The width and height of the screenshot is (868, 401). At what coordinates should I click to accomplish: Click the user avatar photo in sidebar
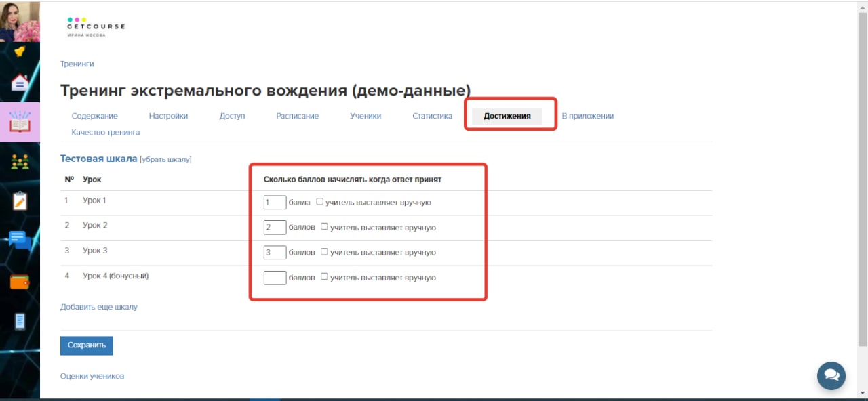(x=20, y=21)
